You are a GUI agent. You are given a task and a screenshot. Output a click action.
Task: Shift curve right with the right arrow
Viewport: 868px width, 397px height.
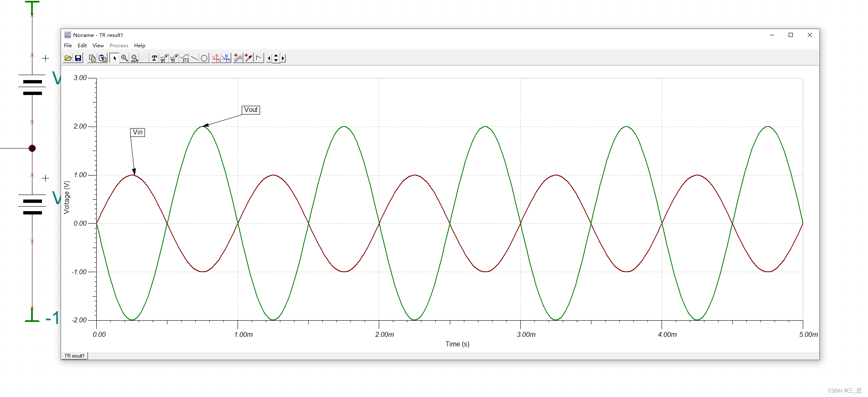click(x=283, y=58)
